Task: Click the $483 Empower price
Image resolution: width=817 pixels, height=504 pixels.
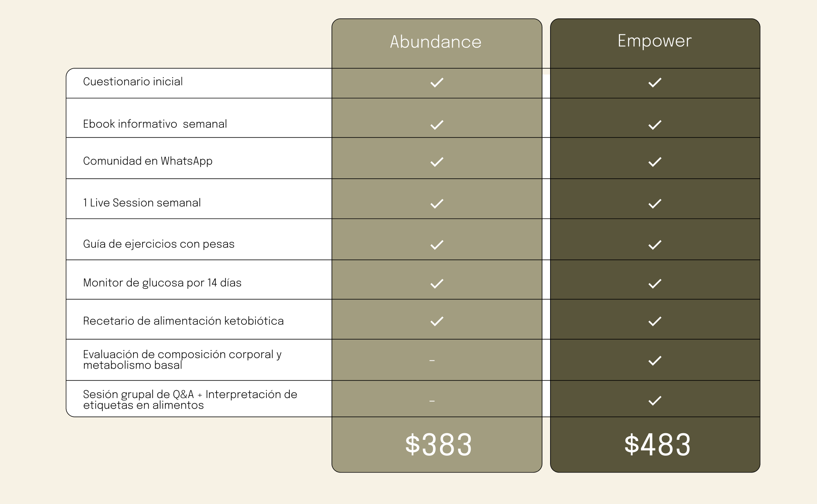Action: 657,445
